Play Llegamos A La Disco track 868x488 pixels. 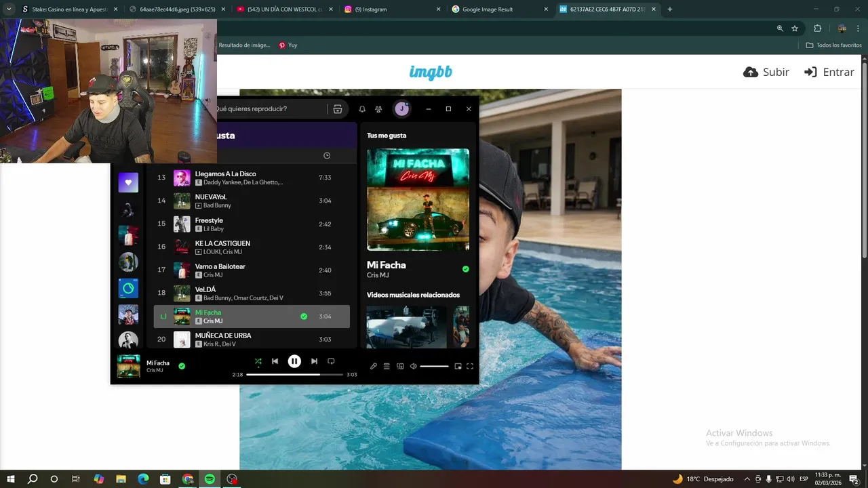pyautogui.click(x=252, y=178)
